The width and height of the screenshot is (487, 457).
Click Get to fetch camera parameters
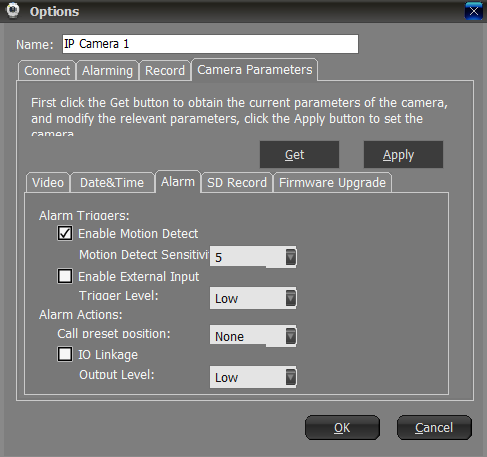[x=299, y=155]
